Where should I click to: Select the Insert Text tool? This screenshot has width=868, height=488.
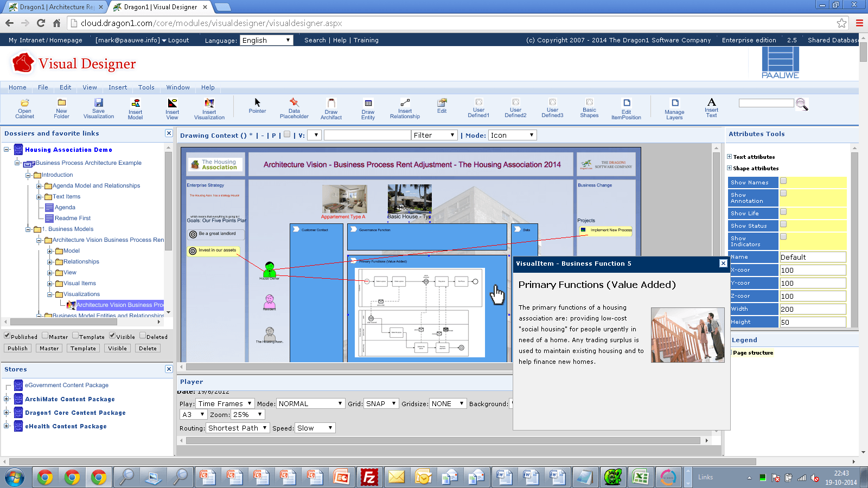711,107
